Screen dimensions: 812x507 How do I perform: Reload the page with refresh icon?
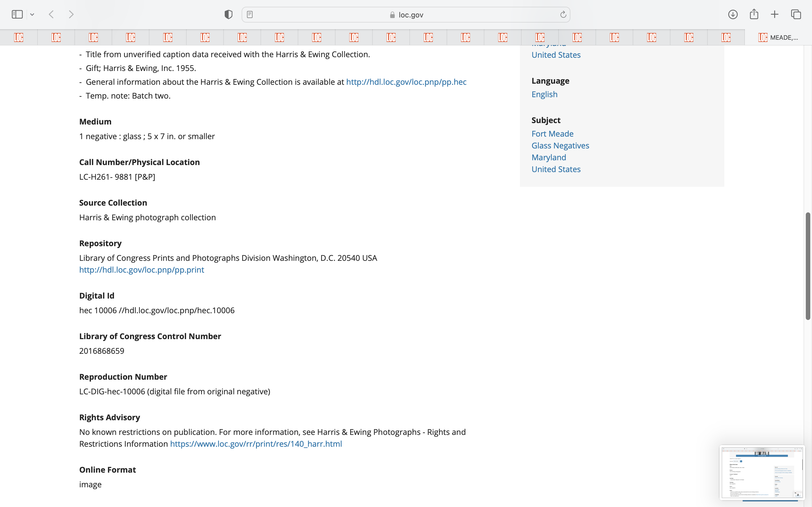coord(563,14)
